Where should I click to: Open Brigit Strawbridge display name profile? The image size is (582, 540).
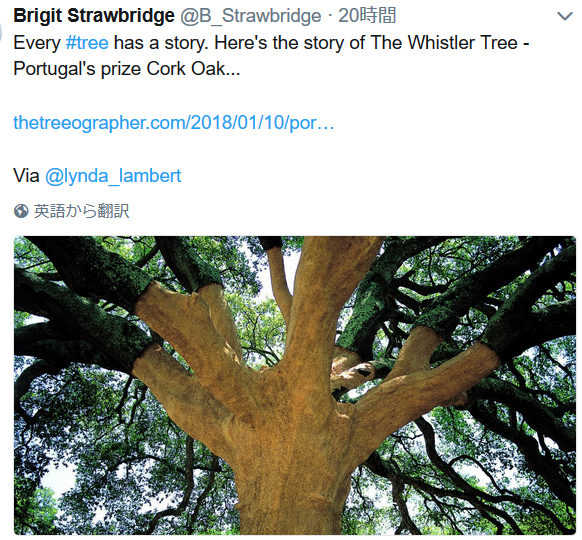[x=94, y=16]
